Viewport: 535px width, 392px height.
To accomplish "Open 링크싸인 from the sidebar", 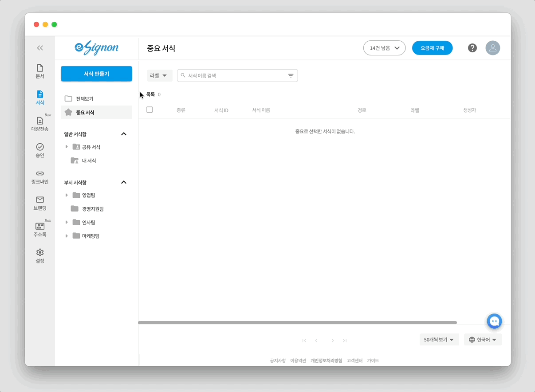I will pos(40,177).
